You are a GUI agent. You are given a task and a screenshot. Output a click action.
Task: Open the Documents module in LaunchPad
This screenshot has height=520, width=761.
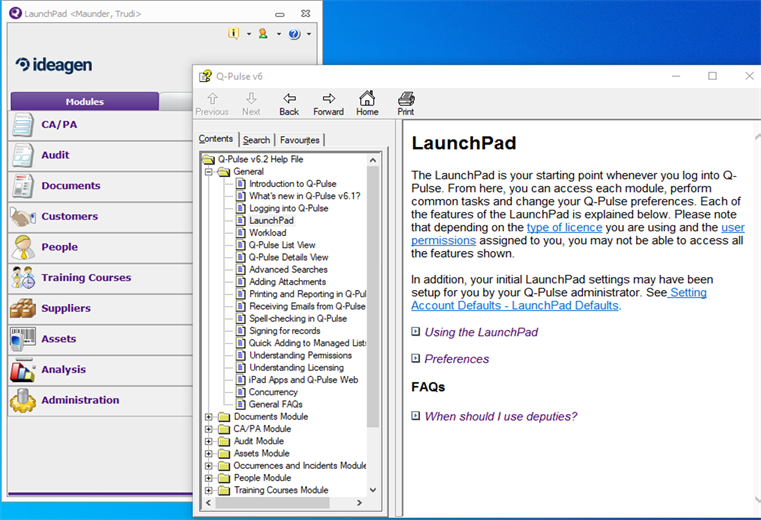click(100, 186)
